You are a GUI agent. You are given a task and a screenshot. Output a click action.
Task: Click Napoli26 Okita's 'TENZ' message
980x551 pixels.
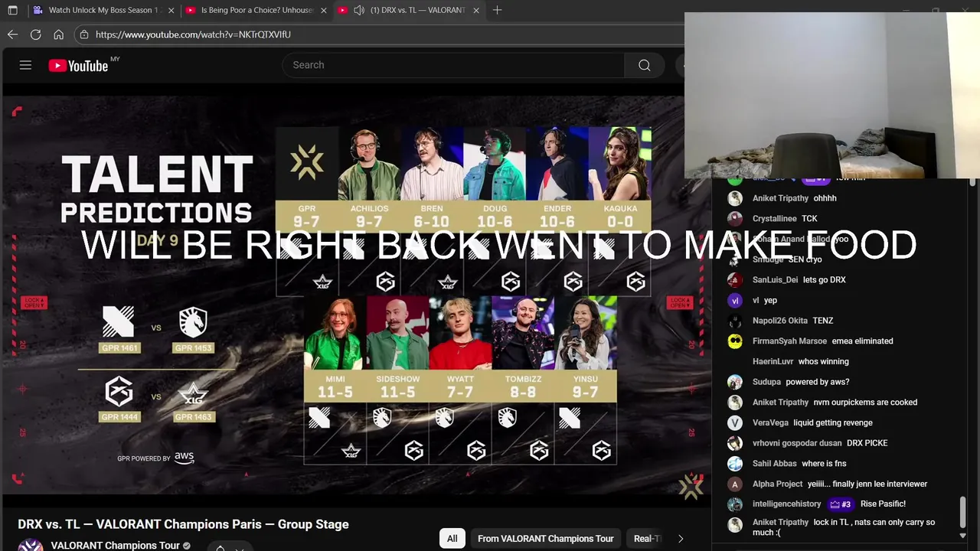[822, 321]
